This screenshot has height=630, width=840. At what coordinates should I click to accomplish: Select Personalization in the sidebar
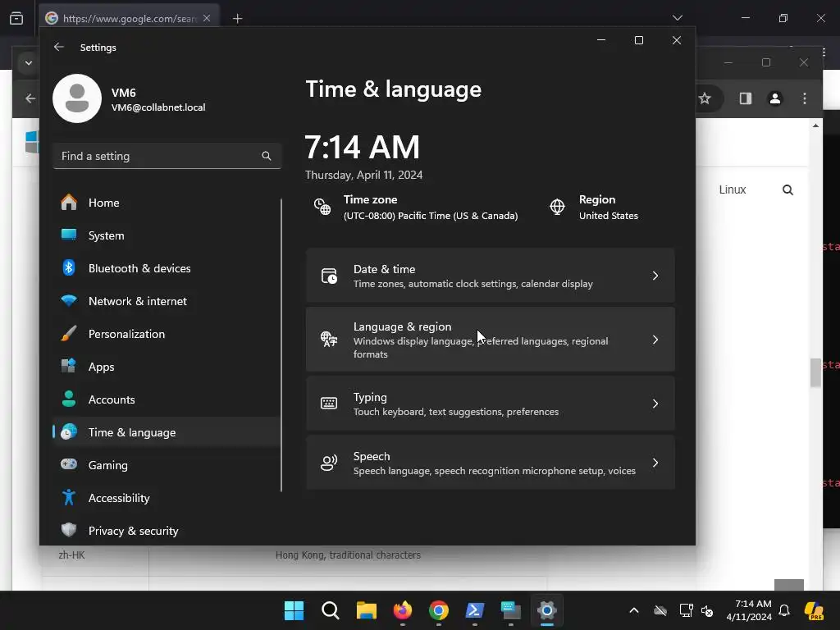coord(166,334)
